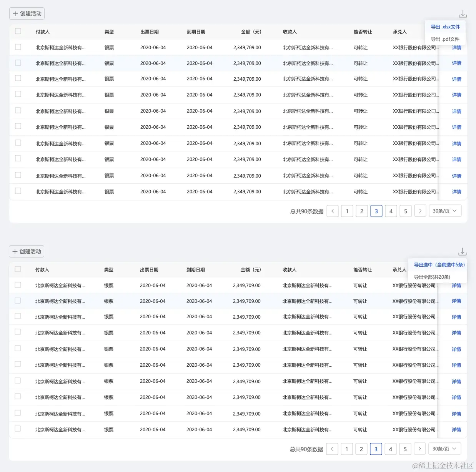Open the 30条/页 dropdown under upper table
Screen dimensions: 476x472
coord(445,211)
